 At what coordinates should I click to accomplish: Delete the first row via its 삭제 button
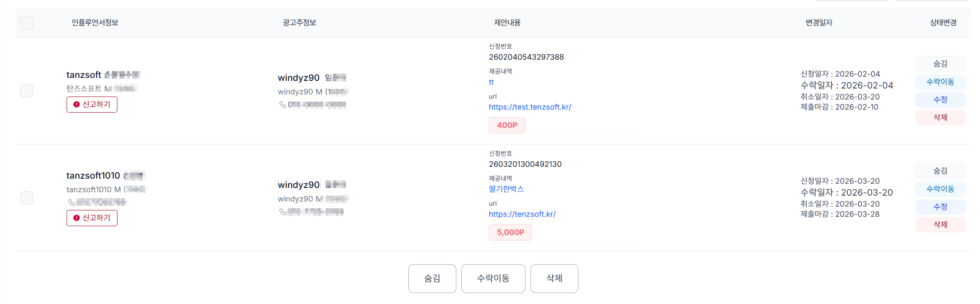[x=941, y=117]
